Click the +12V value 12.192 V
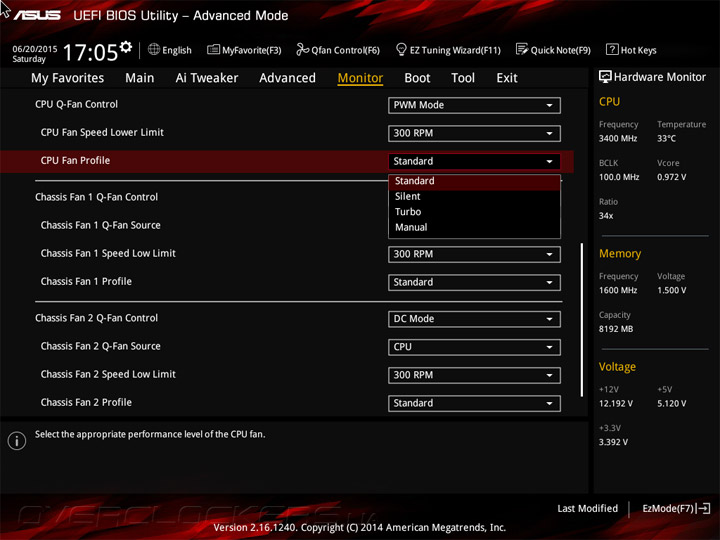This screenshot has height=540, width=720. [x=616, y=404]
